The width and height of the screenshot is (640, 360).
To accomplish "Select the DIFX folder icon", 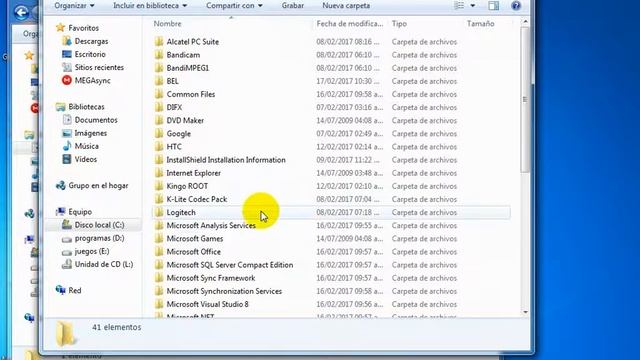I will tap(159, 107).
